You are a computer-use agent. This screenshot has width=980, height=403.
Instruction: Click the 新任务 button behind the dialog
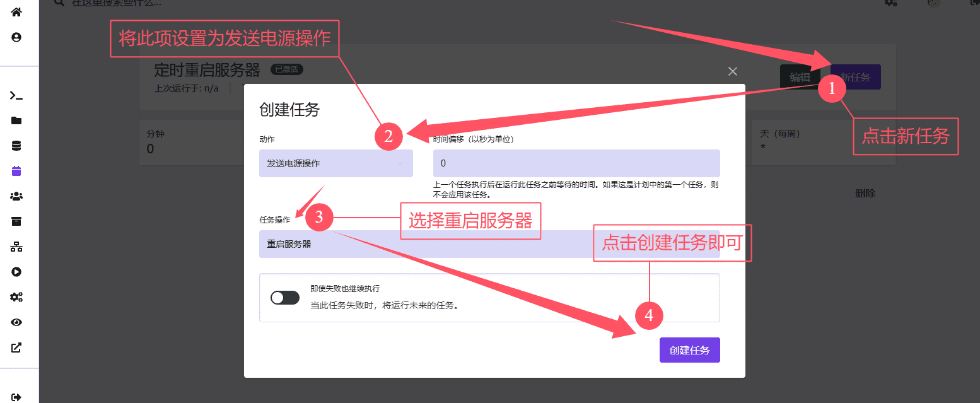tap(856, 77)
